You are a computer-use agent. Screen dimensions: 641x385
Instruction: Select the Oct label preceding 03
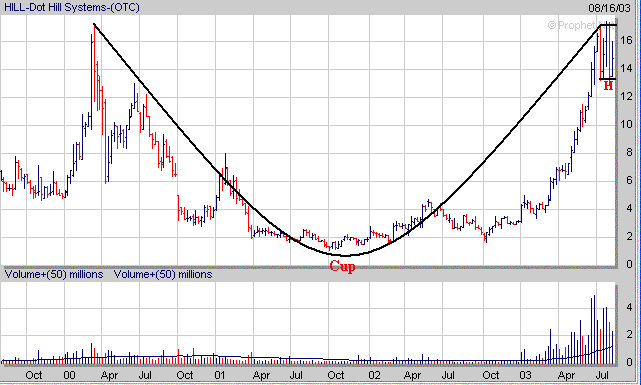click(x=491, y=375)
